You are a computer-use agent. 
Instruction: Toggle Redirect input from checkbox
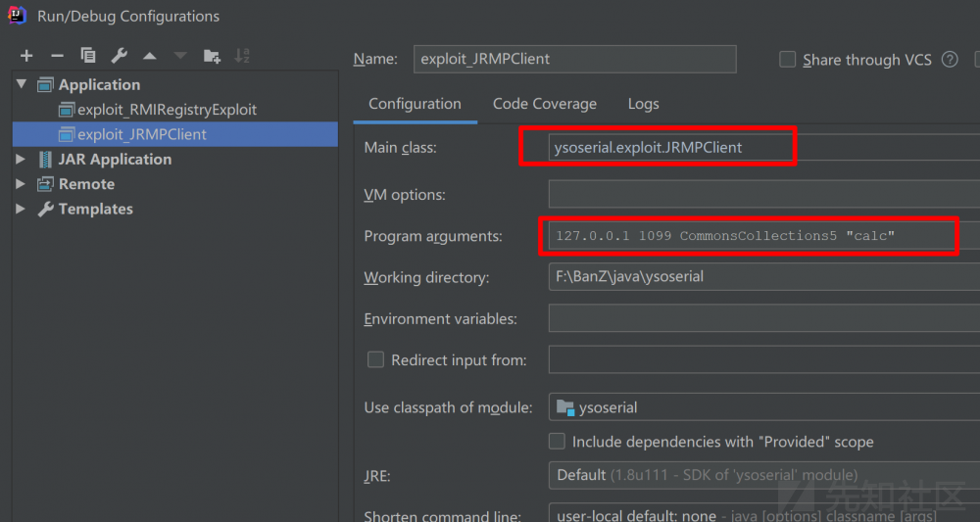(375, 359)
